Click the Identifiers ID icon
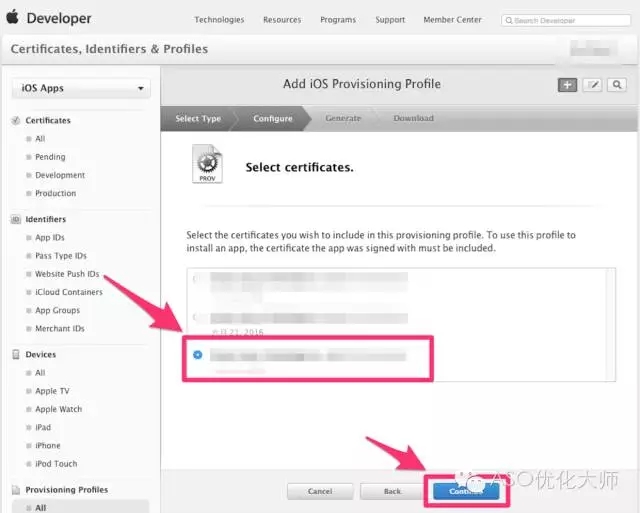This screenshot has width=640, height=513. pyautogui.click(x=16, y=220)
